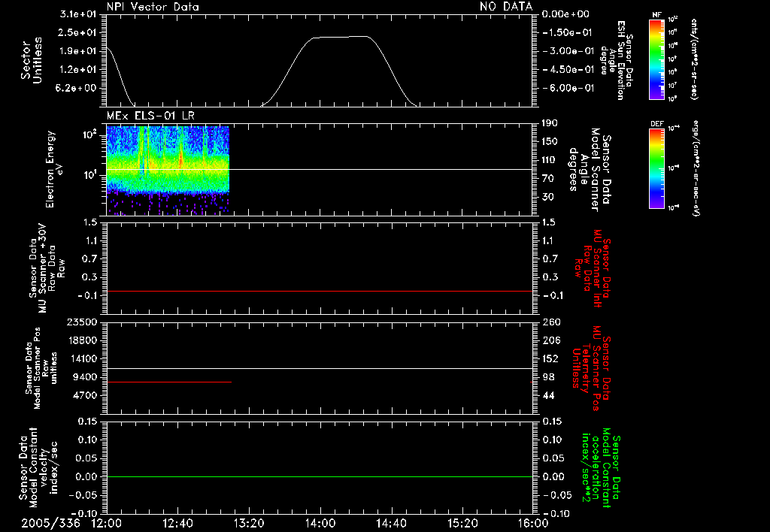770x532 pixels.
Task: Click the electron energy spectrogram
Action: 168,171
